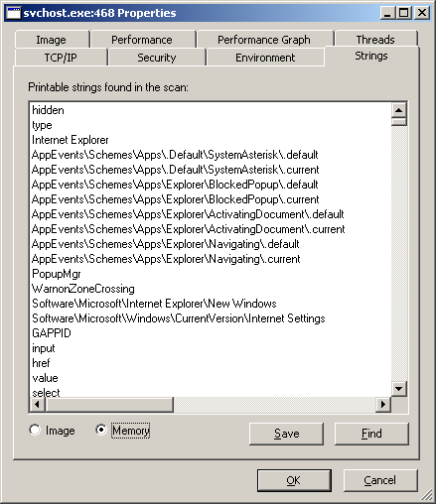
Task: Click the scroll up arrow in strings list
Action: (x=399, y=110)
